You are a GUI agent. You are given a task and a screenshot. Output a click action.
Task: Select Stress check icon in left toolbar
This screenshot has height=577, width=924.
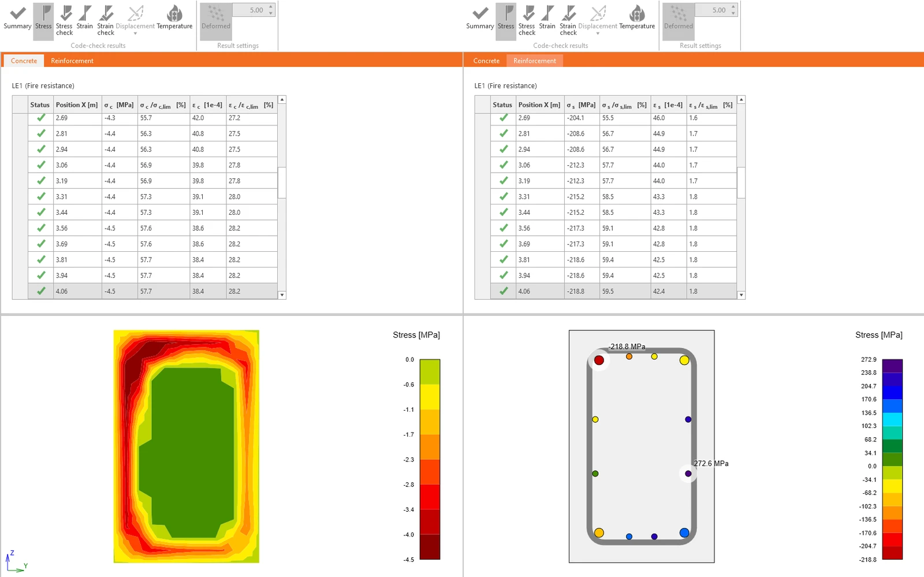[x=65, y=21]
